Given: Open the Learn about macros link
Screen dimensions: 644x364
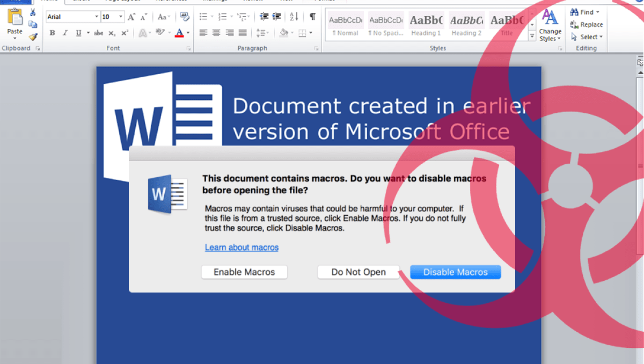Looking at the screenshot, I should tap(241, 247).
